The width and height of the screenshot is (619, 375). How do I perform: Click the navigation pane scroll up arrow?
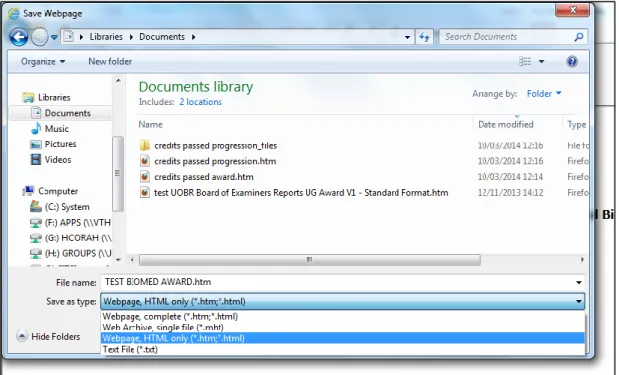[118, 81]
